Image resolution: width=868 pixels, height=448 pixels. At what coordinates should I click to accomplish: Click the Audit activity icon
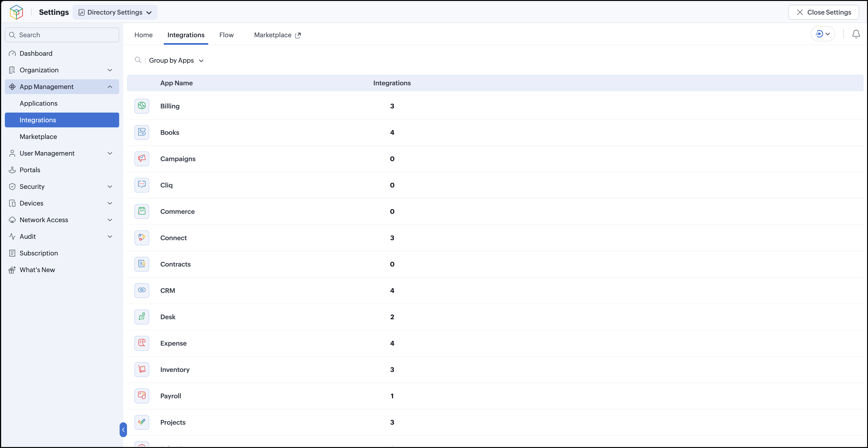(12, 237)
